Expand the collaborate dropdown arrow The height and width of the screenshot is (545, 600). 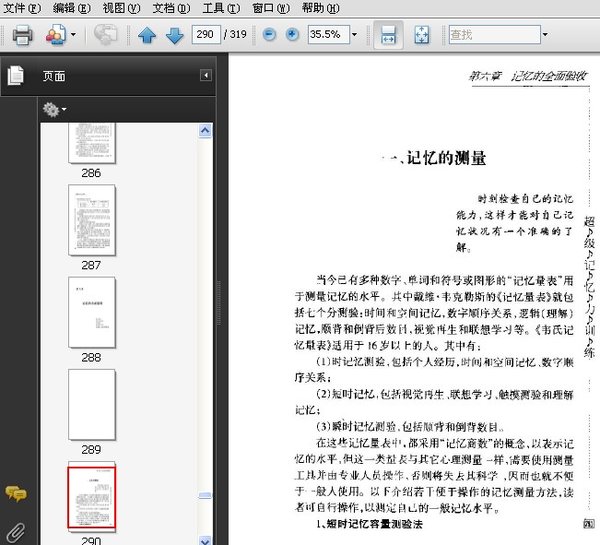73,34
